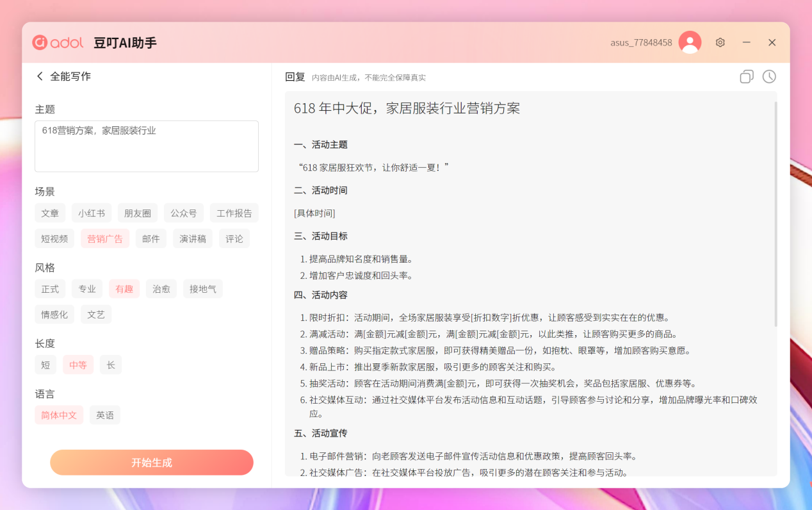Click the slogan 618 家居服狂欢节 line
Viewport: 812px width, 510px height.
pos(374,167)
